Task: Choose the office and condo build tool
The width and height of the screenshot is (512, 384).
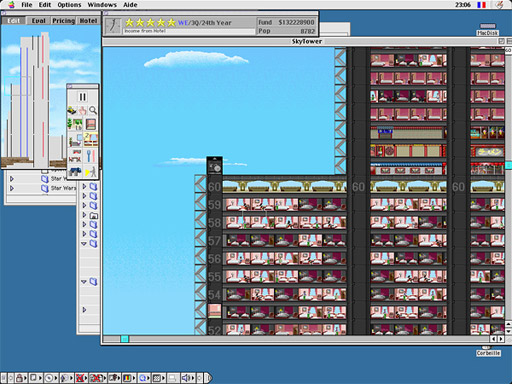Action: tap(75, 140)
